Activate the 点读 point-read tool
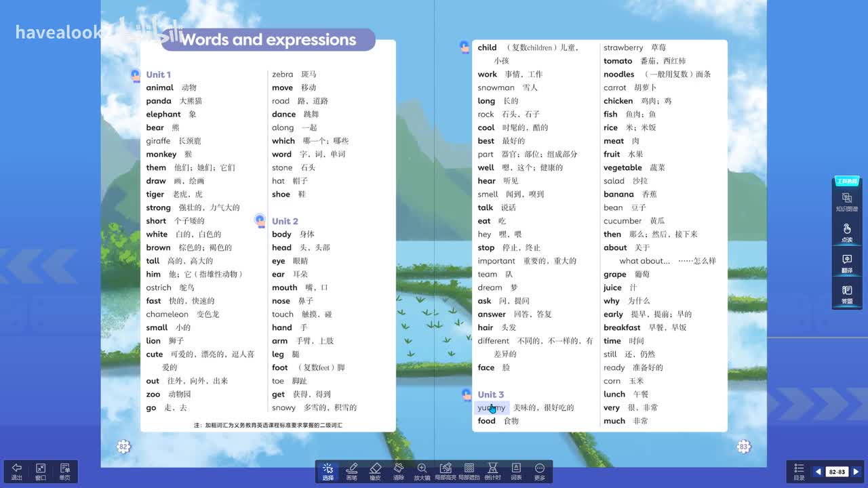This screenshot has height=488, width=868. pyautogui.click(x=847, y=233)
